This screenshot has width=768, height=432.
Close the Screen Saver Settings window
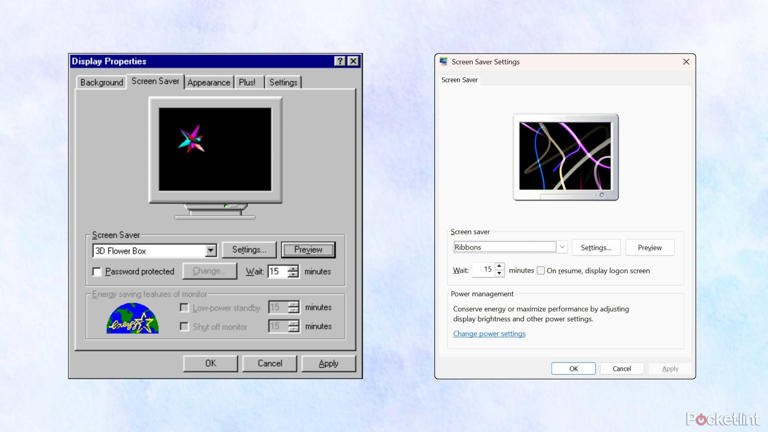coord(686,62)
